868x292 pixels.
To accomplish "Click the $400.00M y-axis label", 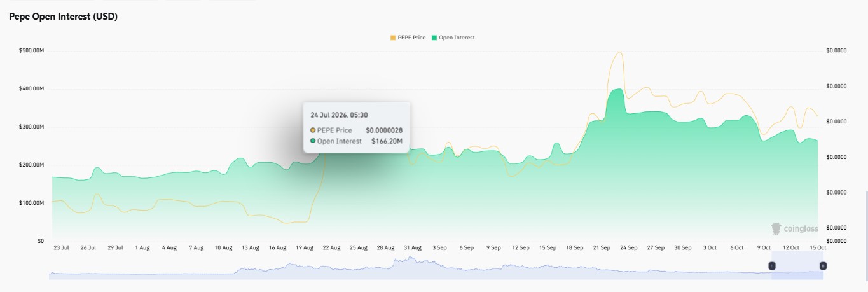I will tap(32, 88).
